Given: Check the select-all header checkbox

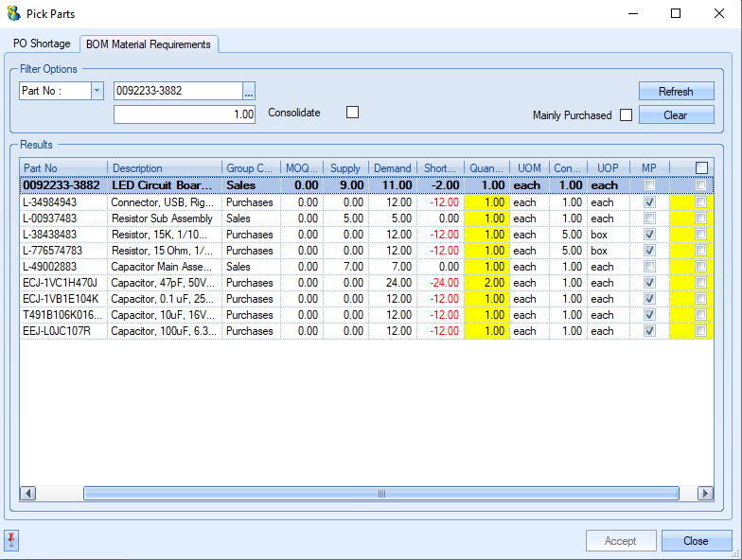Looking at the screenshot, I should [701, 168].
